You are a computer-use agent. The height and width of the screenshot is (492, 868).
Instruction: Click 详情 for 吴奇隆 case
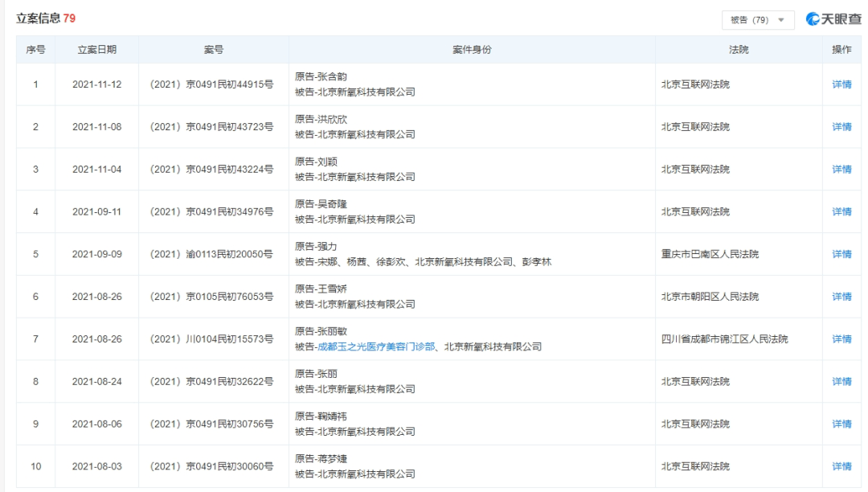click(841, 212)
